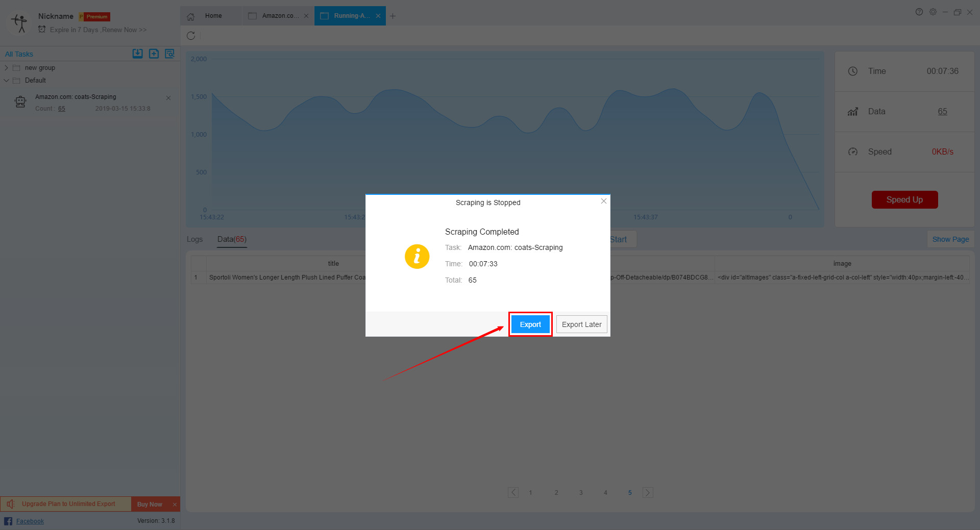This screenshot has height=530, width=980.
Task: Choose Export Later in the dialog
Action: tap(581, 324)
